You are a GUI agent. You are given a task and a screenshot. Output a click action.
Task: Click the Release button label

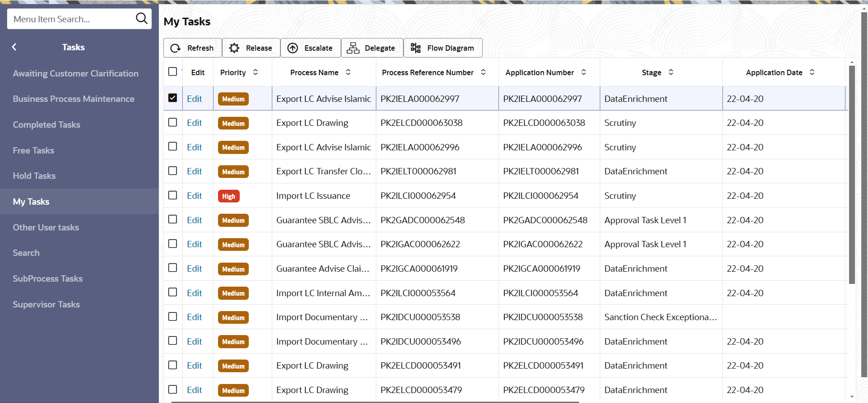259,48
